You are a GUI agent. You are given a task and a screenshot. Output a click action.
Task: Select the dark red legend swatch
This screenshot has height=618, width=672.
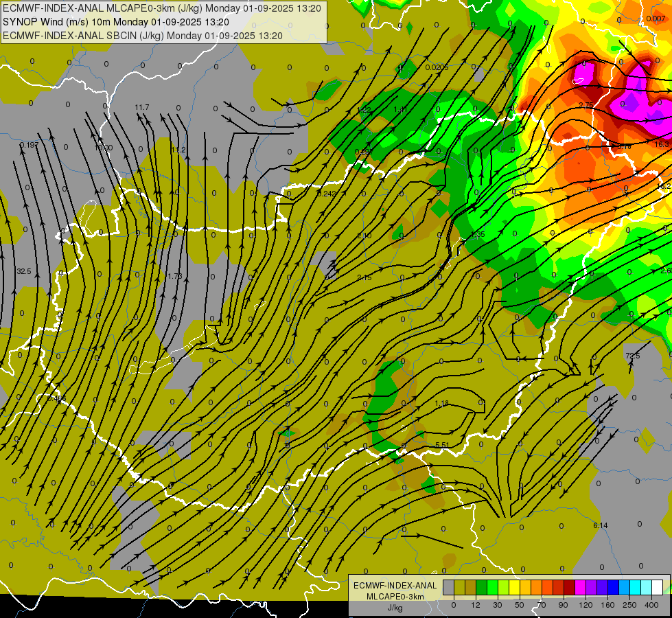[x=569, y=587]
